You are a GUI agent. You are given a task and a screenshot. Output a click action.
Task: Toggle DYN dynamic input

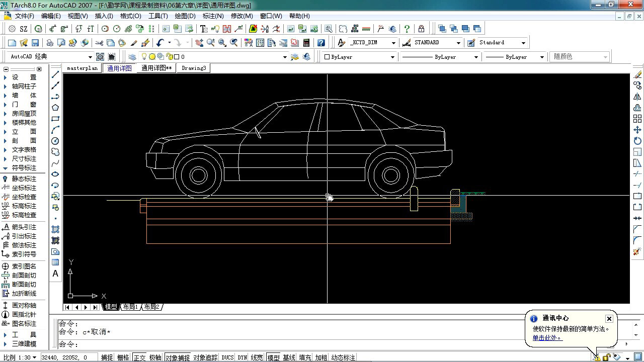243,357
